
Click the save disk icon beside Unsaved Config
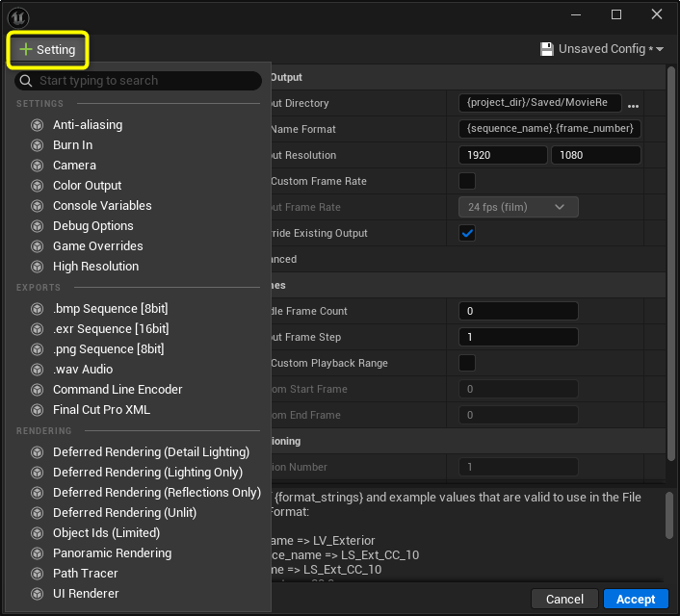(546, 49)
